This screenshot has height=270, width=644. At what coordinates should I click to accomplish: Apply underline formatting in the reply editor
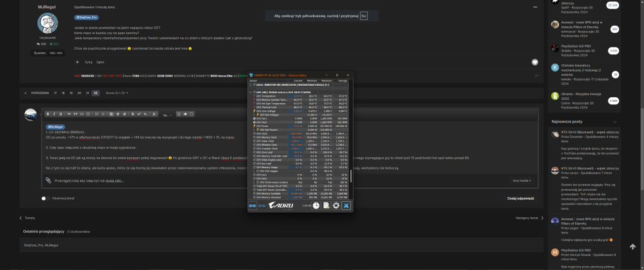coord(61,114)
